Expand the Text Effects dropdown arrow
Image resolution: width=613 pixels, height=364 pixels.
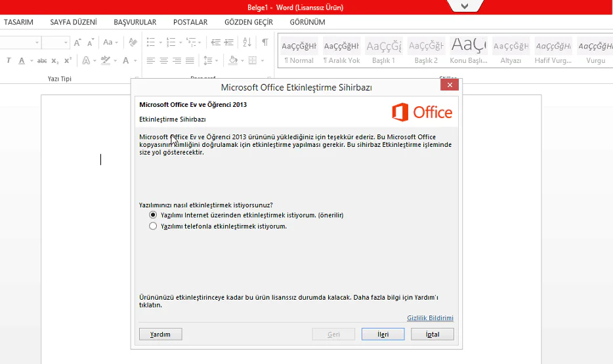[x=95, y=61]
